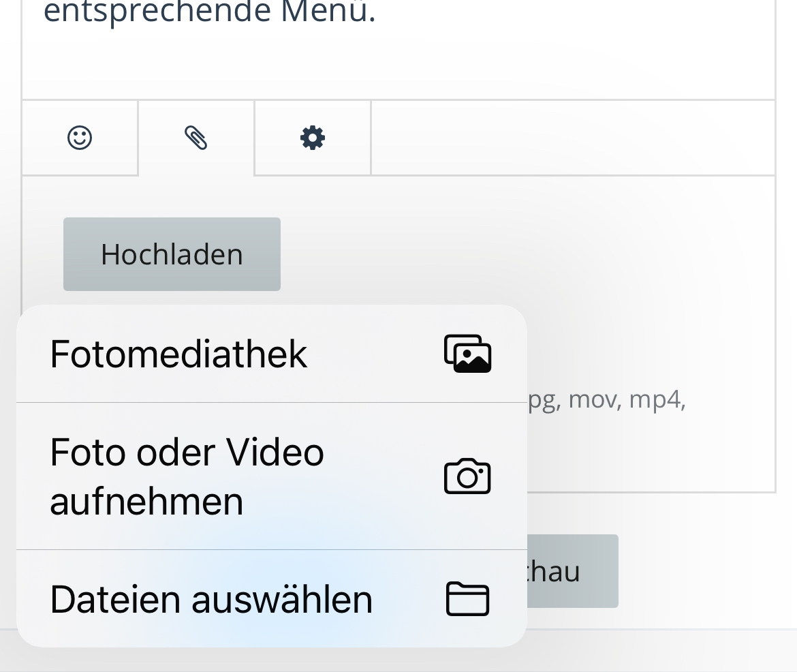Screen dimensions: 797x672
Task: Select Foto oder Video aufnehmen option
Action: click(187, 476)
